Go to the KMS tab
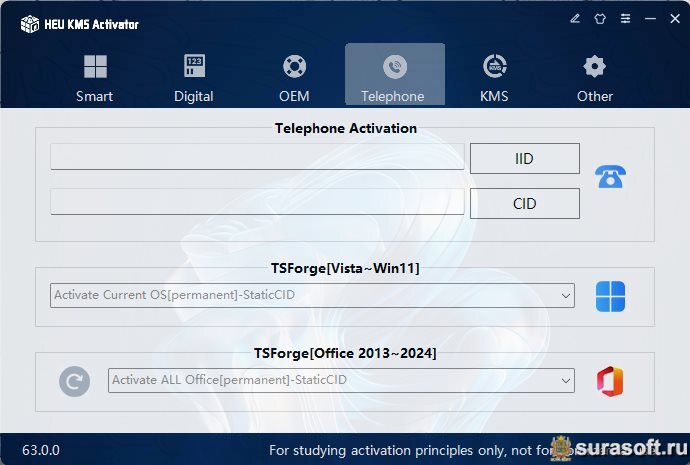The image size is (690, 465). tap(495, 78)
